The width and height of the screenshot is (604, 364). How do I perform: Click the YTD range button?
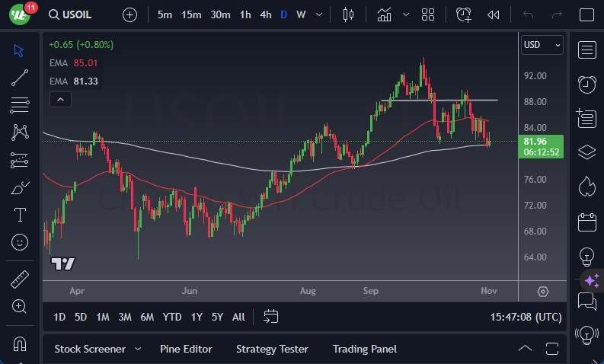click(x=172, y=317)
